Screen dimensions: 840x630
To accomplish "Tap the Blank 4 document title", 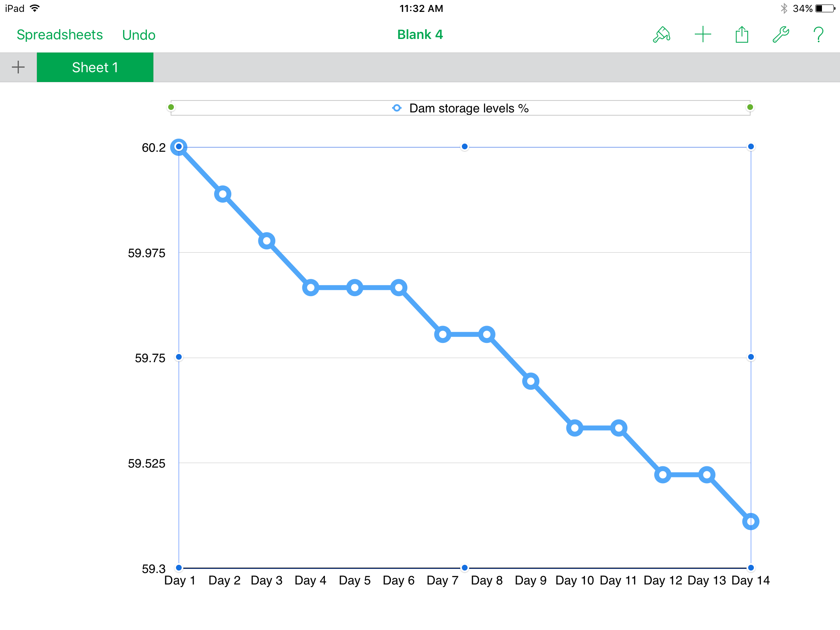I will pyautogui.click(x=420, y=35).
